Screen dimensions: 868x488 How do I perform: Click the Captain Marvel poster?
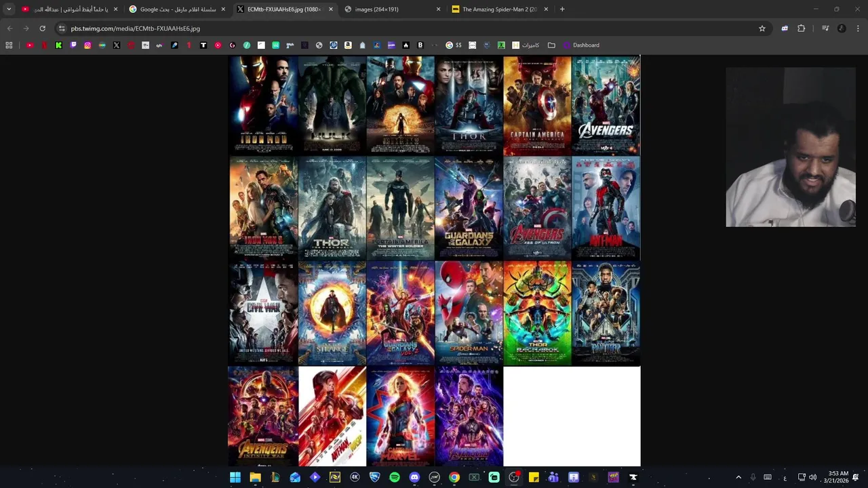click(x=401, y=417)
